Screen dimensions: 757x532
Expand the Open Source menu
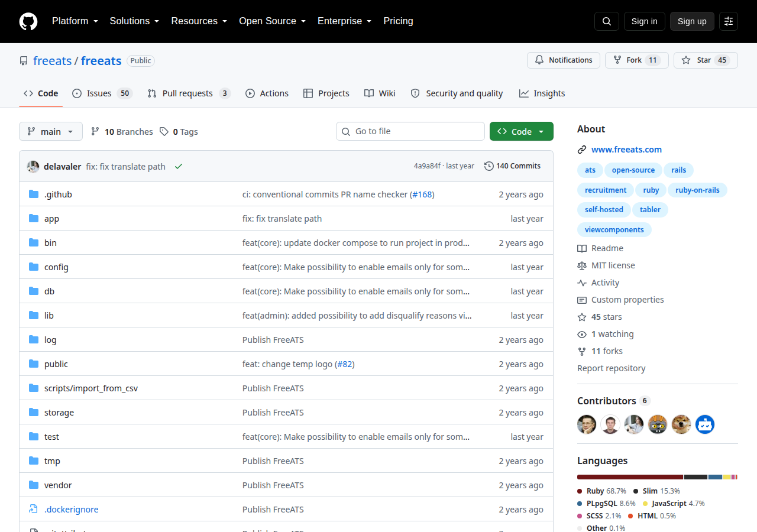273,21
